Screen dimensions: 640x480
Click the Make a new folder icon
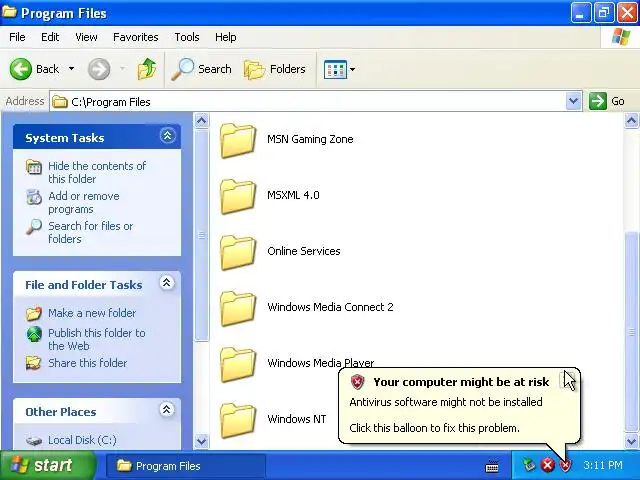(34, 313)
